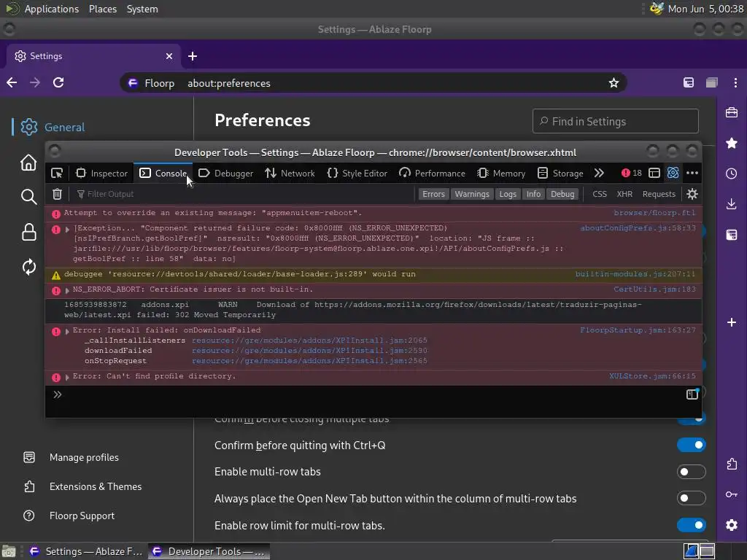Open the history sidebar clock icon
Image resolution: width=747 pixels, height=560 pixels.
732,174
